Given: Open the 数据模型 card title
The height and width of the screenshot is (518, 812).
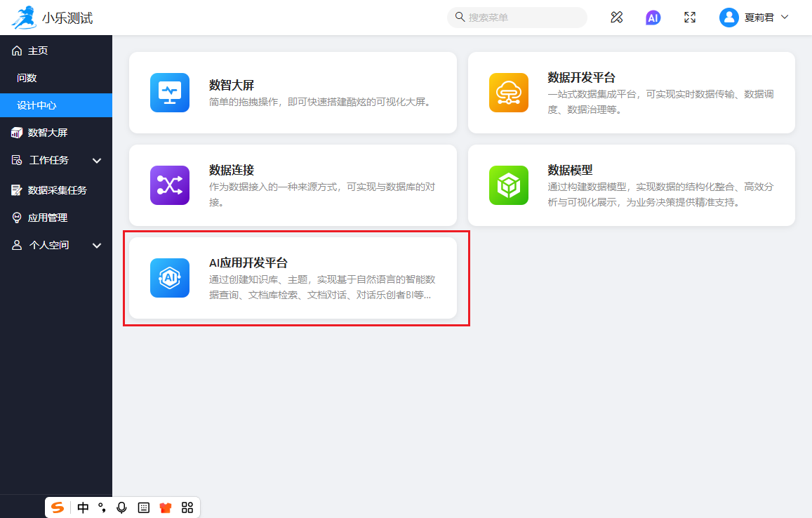Looking at the screenshot, I should [570, 170].
